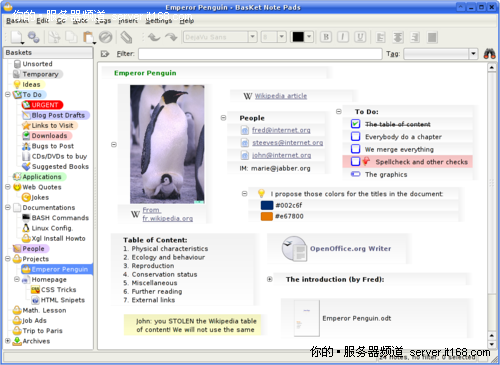500x365 pixels.
Task: Collapse the To Do: note group
Action: click(339, 111)
